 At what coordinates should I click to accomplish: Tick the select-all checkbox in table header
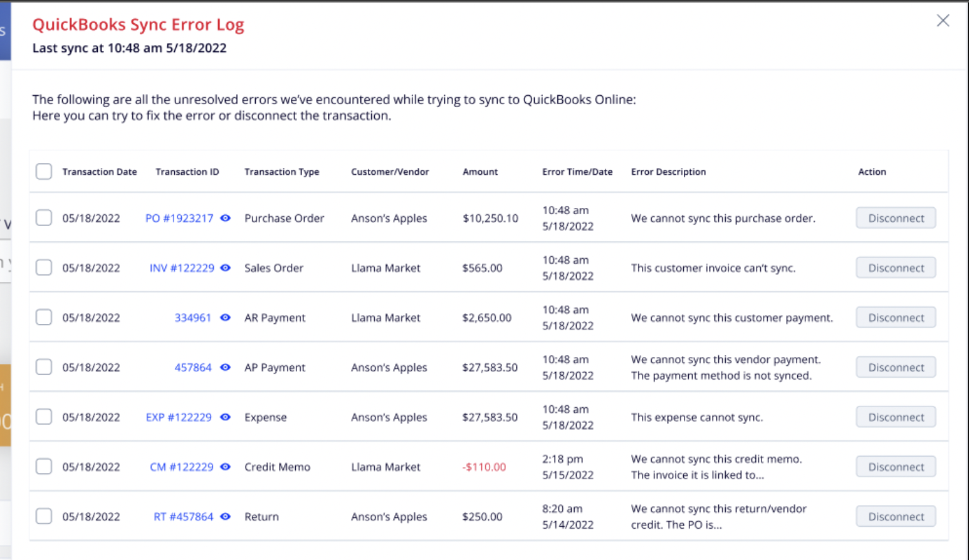click(x=44, y=172)
